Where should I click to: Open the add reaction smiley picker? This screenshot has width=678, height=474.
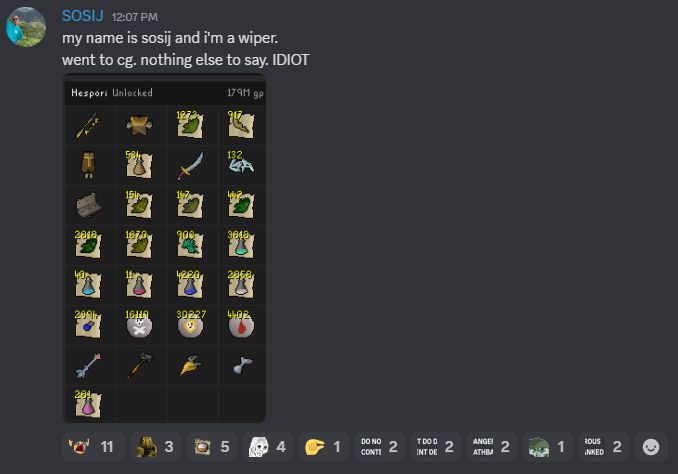point(651,447)
